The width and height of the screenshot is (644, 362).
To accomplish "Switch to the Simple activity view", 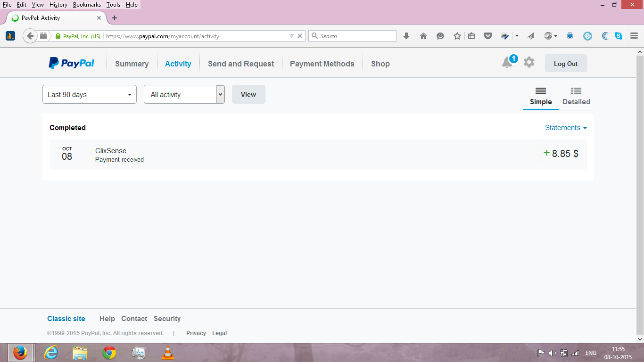I will (541, 96).
